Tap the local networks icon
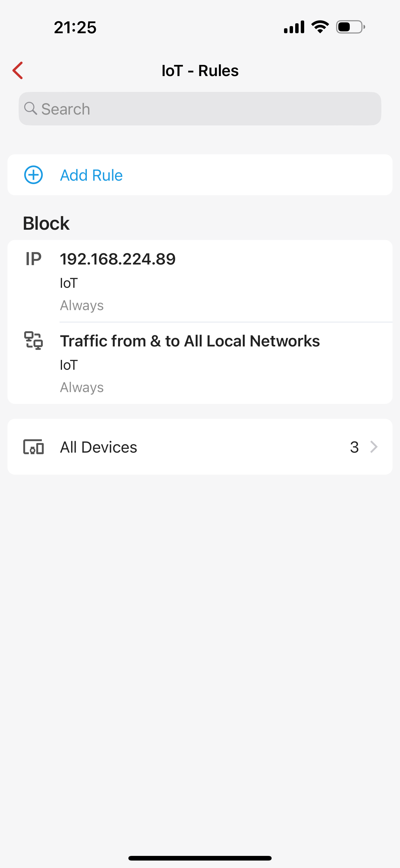Image resolution: width=400 pixels, height=868 pixels. point(33,340)
